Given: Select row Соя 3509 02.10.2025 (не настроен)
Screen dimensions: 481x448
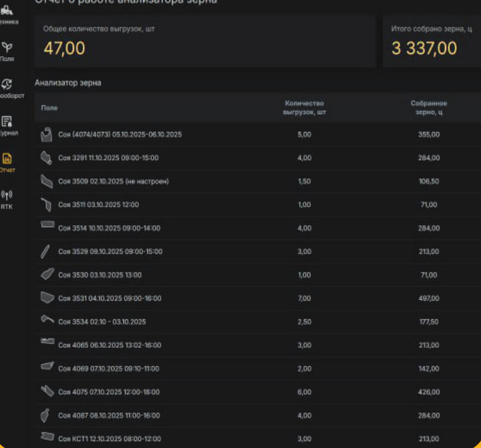Looking at the screenshot, I should click(258, 181).
